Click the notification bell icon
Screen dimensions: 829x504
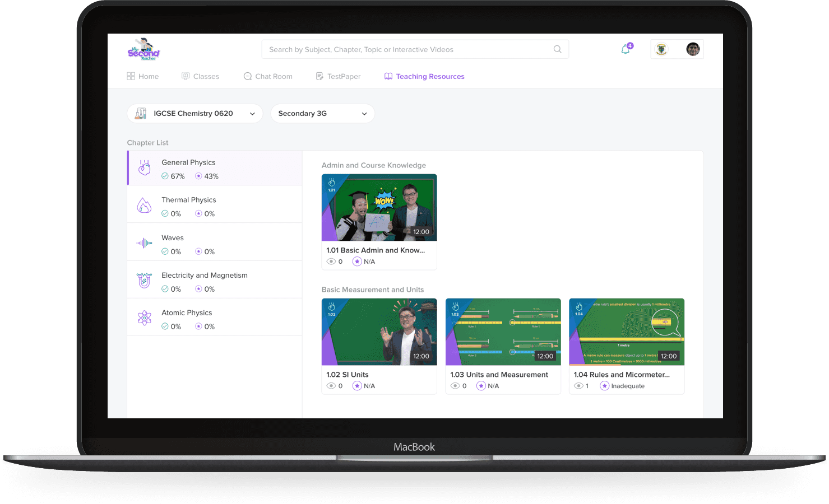pos(626,50)
